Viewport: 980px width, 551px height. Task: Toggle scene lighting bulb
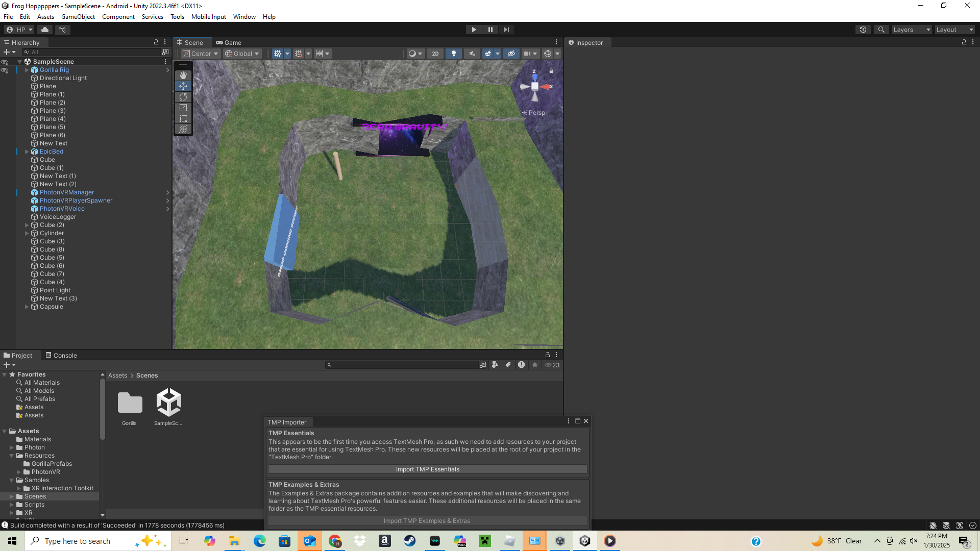pos(454,54)
